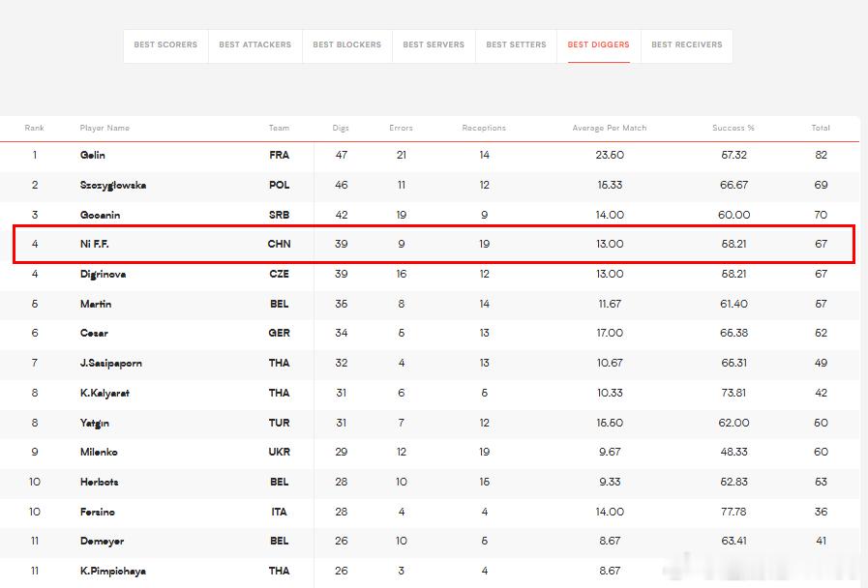This screenshot has width=868, height=588.
Task: Select player name K.Pimpichaya
Action: tap(113, 571)
